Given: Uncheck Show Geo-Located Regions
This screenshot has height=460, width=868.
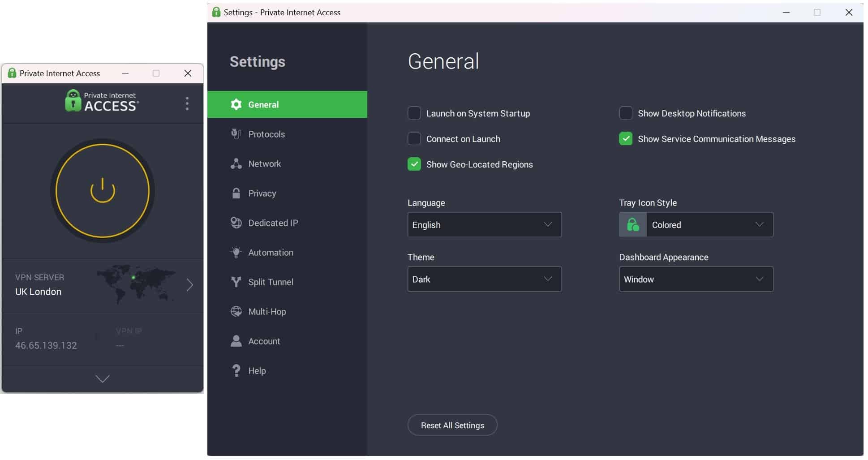Looking at the screenshot, I should (x=414, y=164).
